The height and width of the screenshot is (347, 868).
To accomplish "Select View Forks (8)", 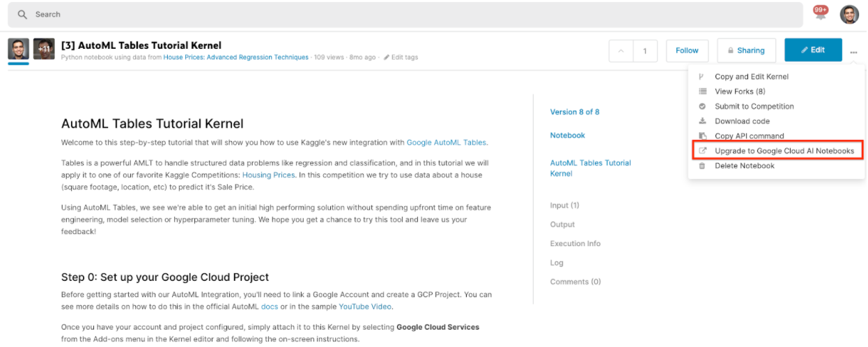I will [x=740, y=91].
